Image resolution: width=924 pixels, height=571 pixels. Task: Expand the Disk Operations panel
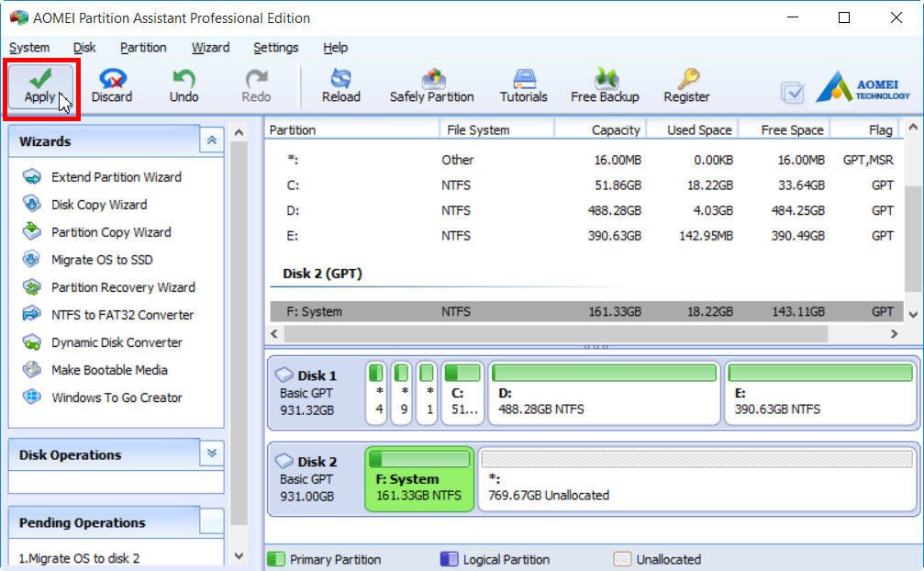coord(212,453)
